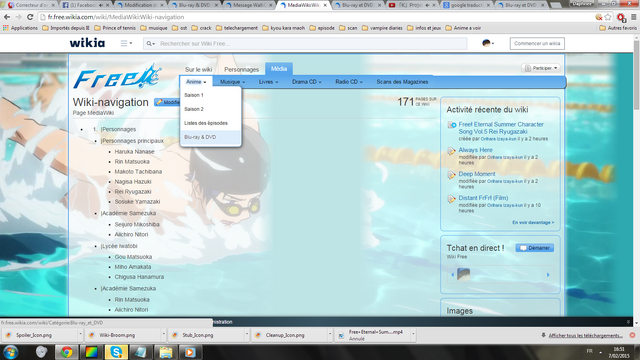Go forward with the chat carousel arrow
Image resolution: width=640 pixels, height=360 pixels.
pyautogui.click(x=548, y=275)
